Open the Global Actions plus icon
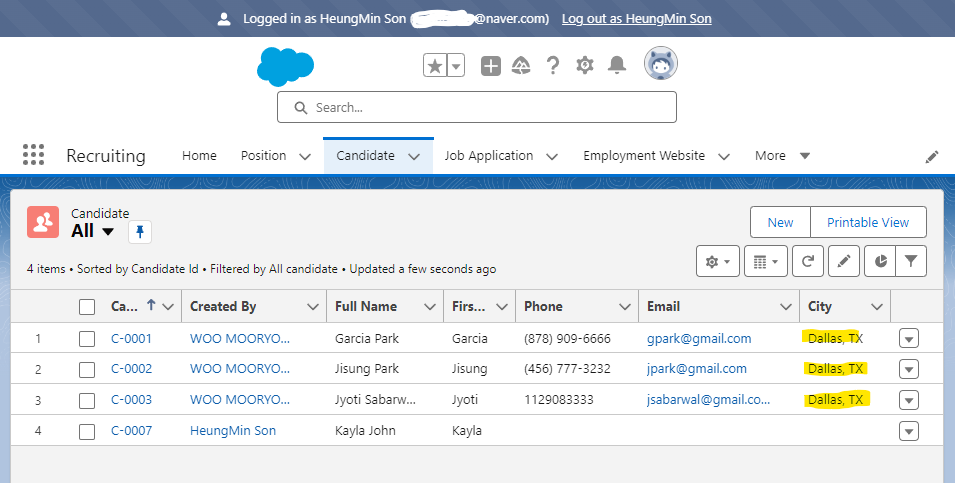 tap(491, 65)
